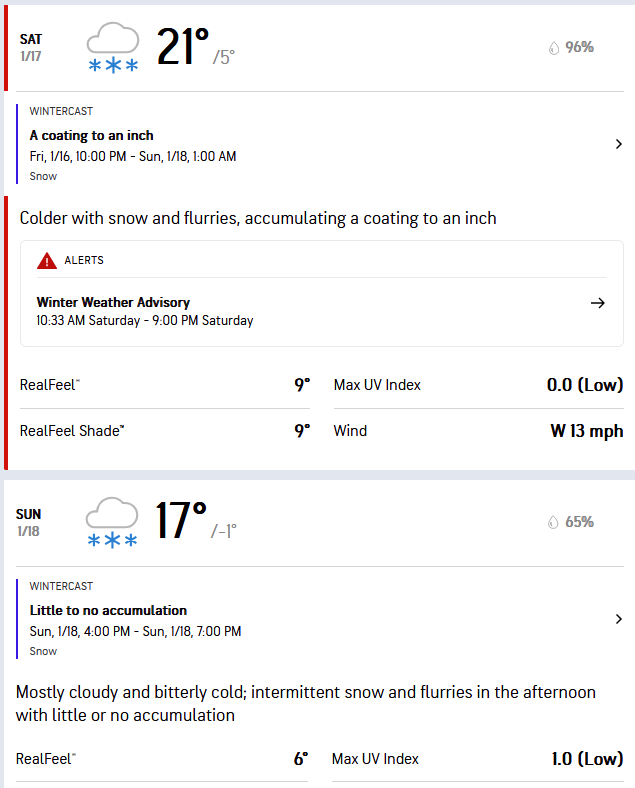635x788 pixels.
Task: Click Saturday's forecast description text
Action: click(258, 218)
